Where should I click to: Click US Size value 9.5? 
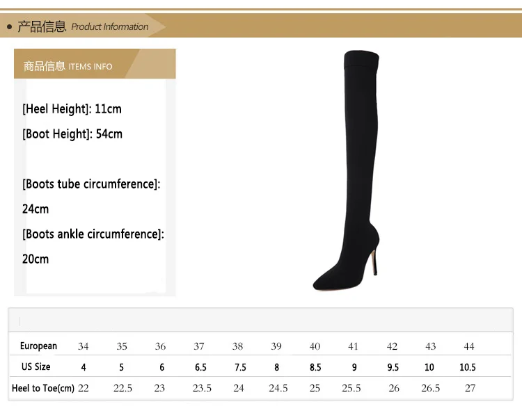393,367
